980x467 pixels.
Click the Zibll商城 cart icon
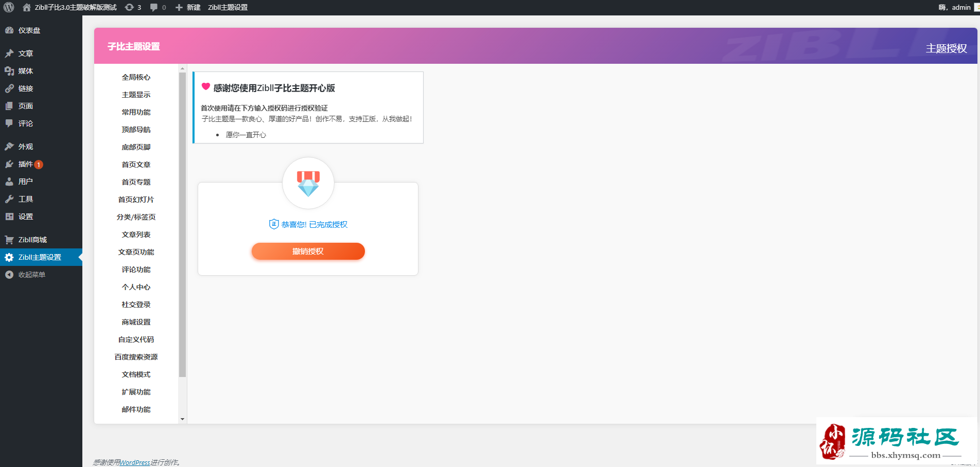point(9,240)
